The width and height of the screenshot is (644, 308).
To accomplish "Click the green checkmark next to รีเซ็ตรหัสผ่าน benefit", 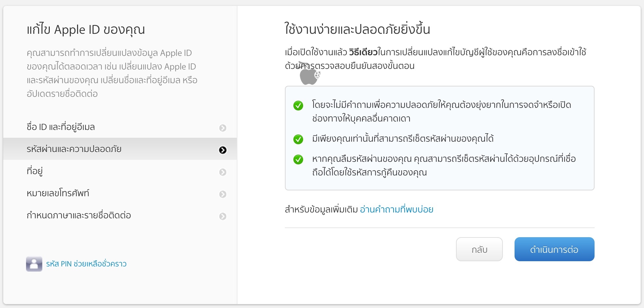I will [298, 139].
